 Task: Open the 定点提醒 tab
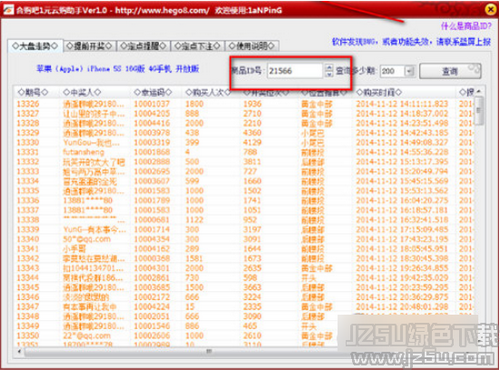pos(143,46)
